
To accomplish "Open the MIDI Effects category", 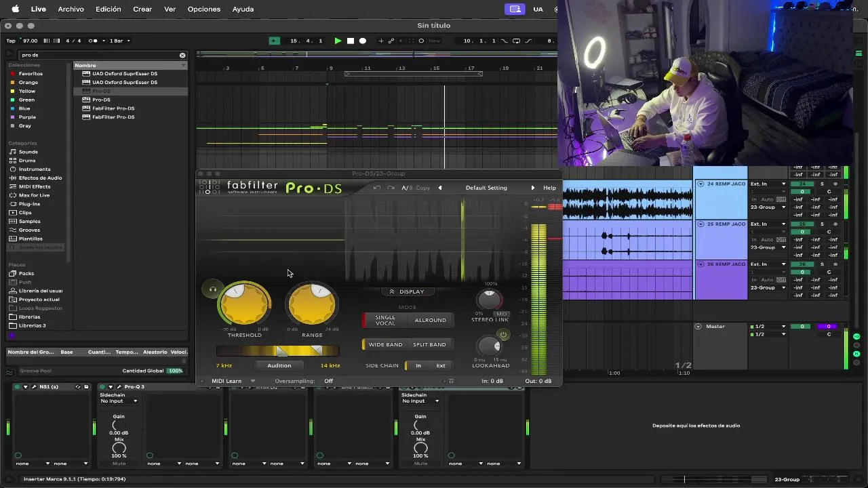I will click(34, 186).
